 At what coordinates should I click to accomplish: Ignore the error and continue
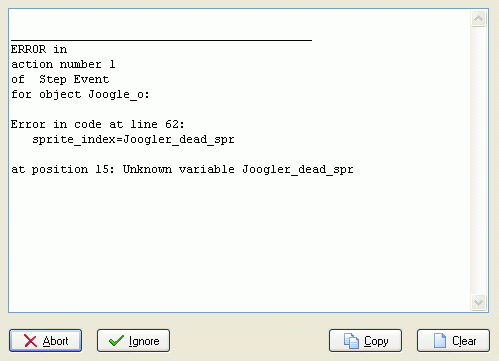(133, 341)
